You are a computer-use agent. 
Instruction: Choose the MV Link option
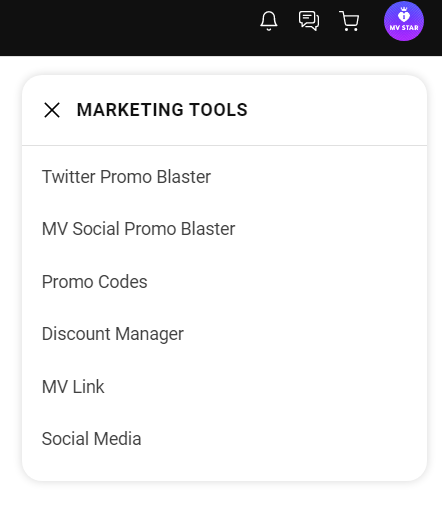tap(73, 387)
